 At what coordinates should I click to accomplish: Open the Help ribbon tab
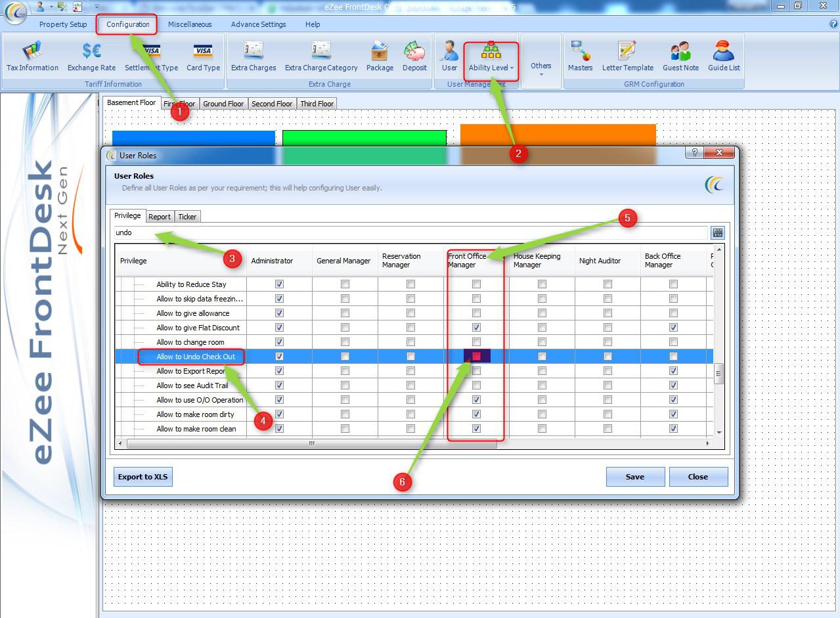tap(313, 24)
